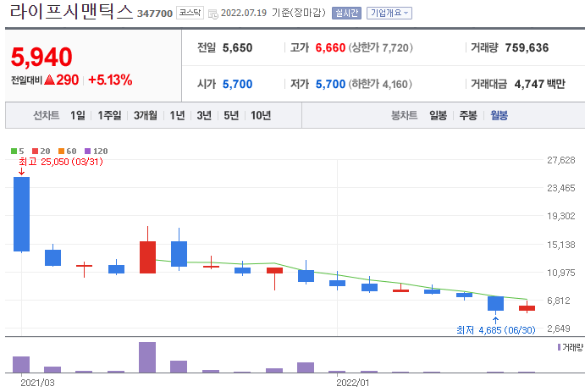Click the 실시간 button
This screenshot has height=392, width=585.
(x=346, y=13)
